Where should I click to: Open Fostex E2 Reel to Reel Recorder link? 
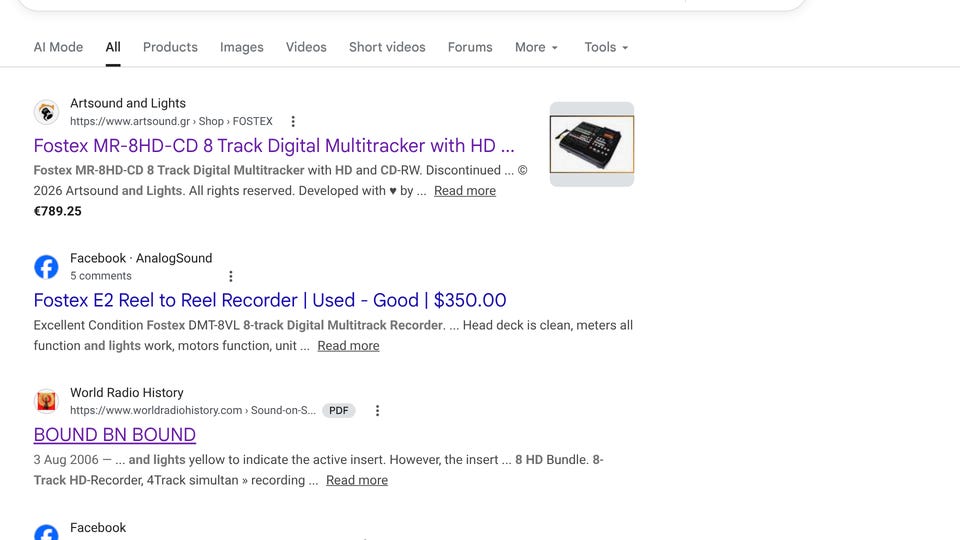pos(270,301)
